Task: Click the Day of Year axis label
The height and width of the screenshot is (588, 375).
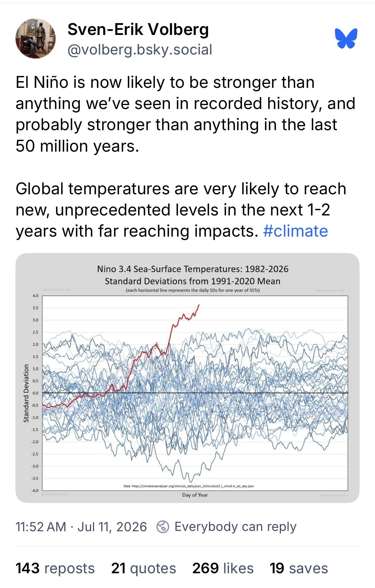Action: [195, 495]
